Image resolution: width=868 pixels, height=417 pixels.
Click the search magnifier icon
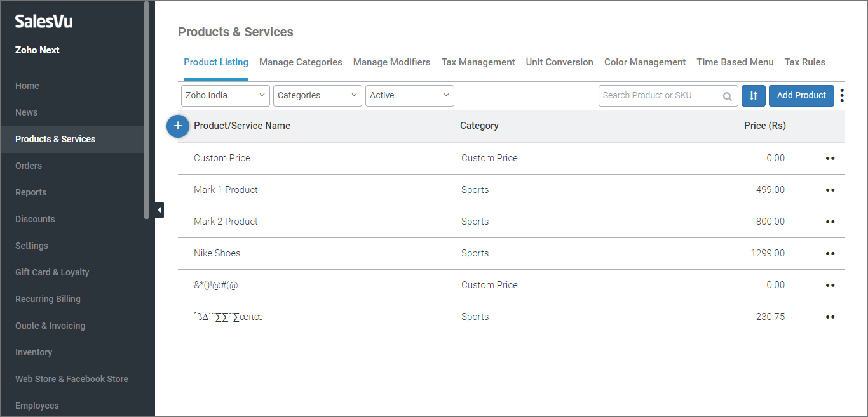coord(728,96)
